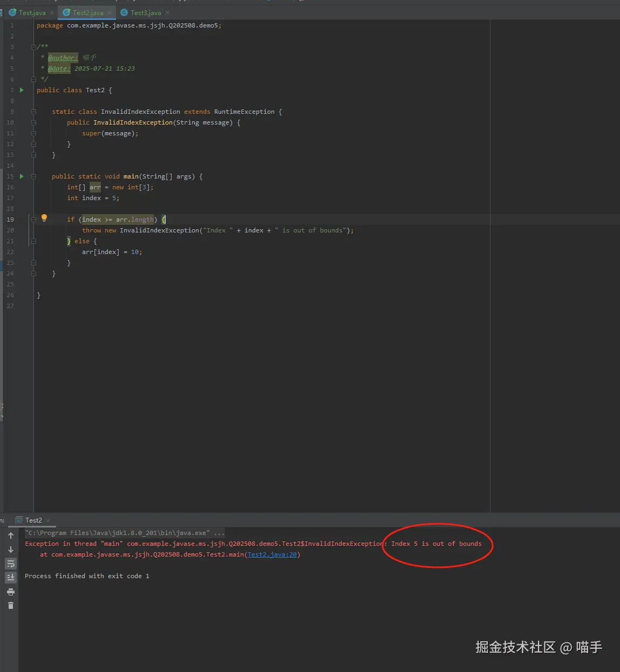
Task: Click line number 19 in the gutter
Action: [x=10, y=220]
